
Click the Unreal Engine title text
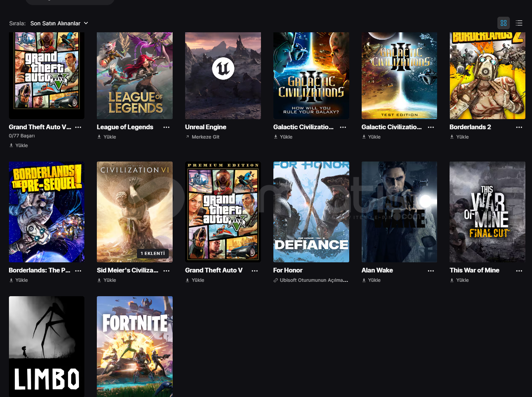click(206, 127)
